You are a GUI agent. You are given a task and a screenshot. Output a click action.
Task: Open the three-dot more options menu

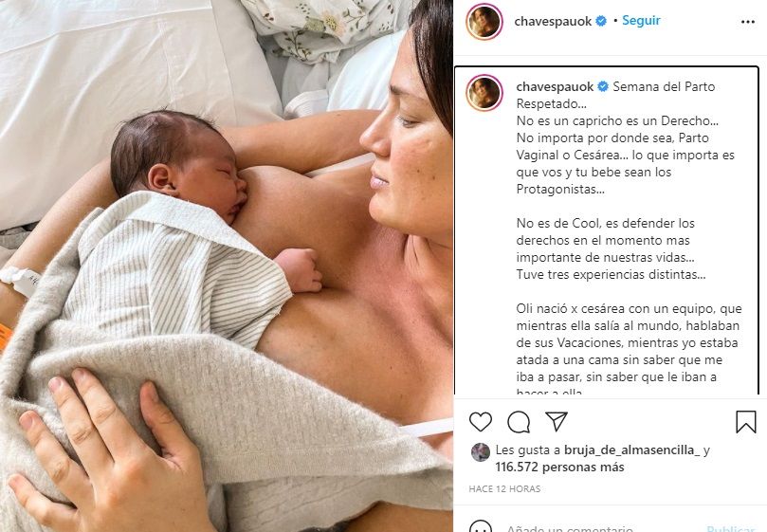click(747, 22)
